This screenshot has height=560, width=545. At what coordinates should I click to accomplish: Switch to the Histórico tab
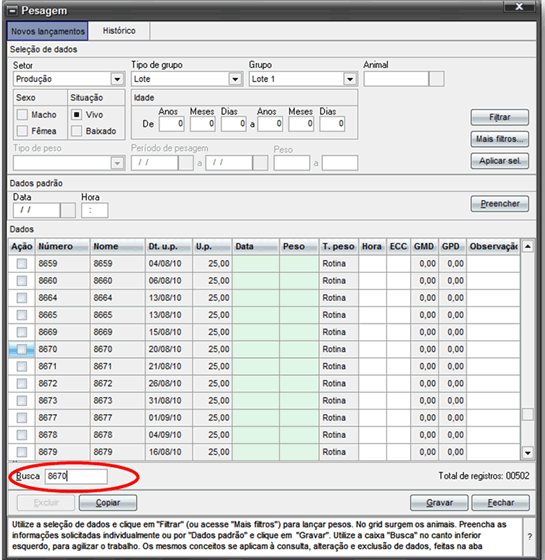[x=119, y=31]
